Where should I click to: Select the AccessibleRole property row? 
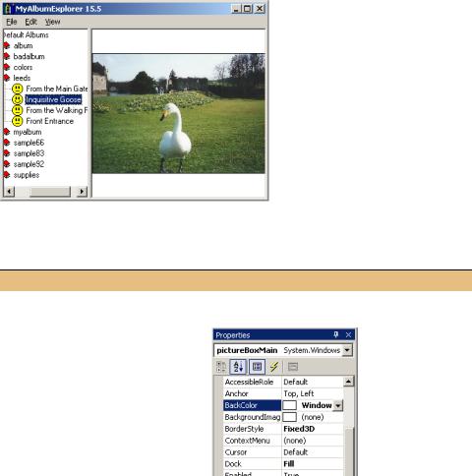pyautogui.click(x=283, y=382)
